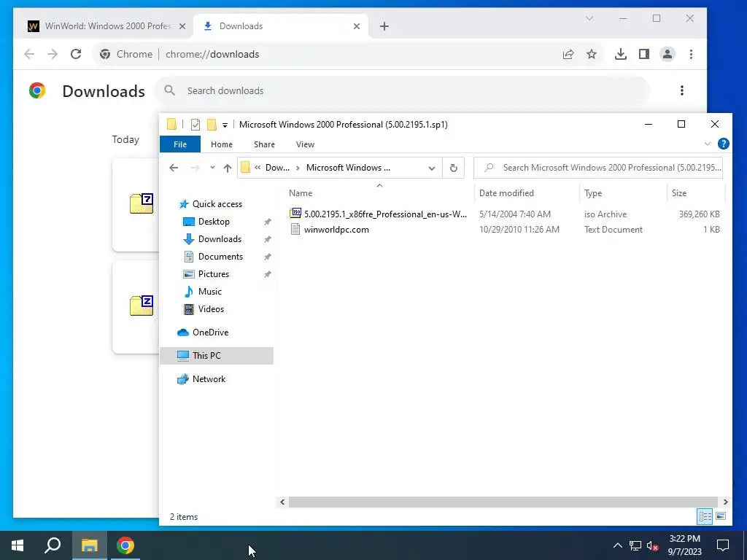
Task: Click the second Z archive download icon
Action: [142, 306]
